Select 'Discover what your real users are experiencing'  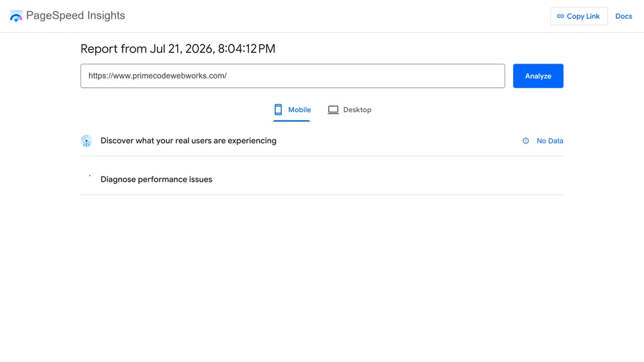pyautogui.click(x=189, y=140)
